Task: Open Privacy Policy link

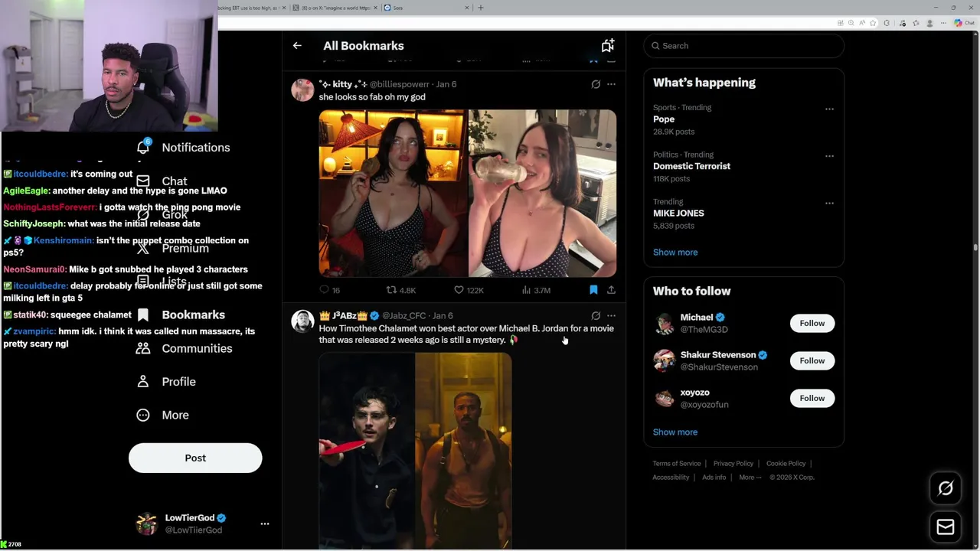Action: coord(733,464)
